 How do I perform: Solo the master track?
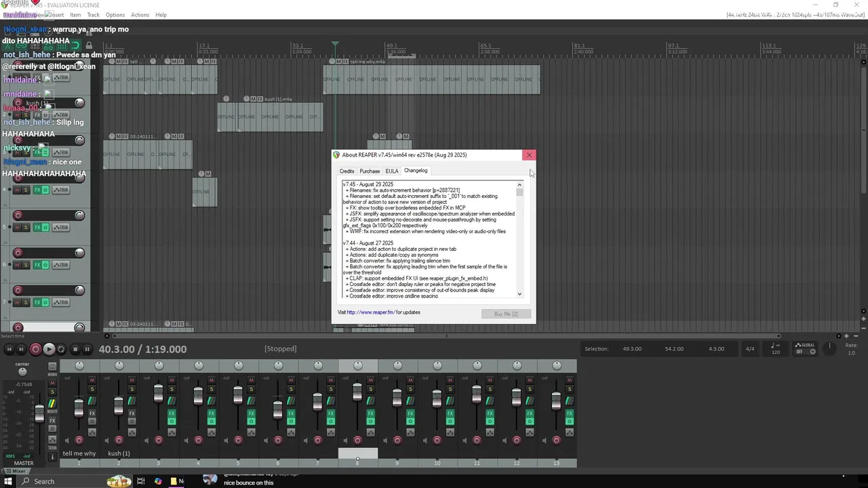click(52, 392)
